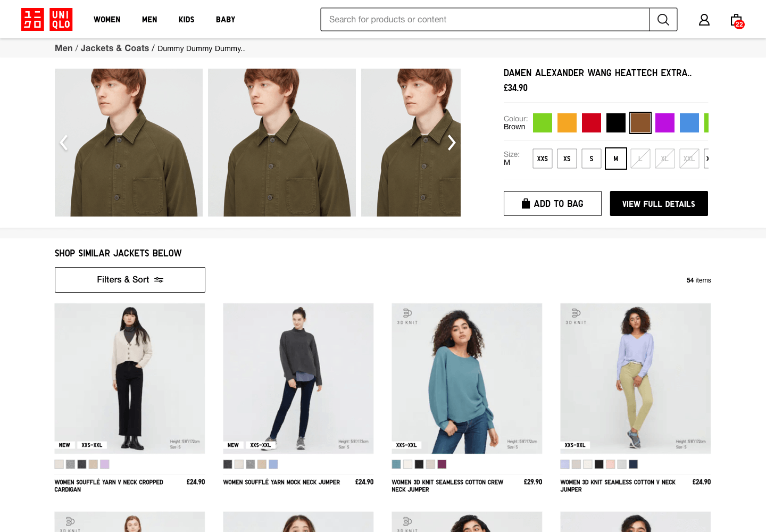This screenshot has height=532, width=766.
Task: Show next product image with right arrow
Action: (x=452, y=143)
